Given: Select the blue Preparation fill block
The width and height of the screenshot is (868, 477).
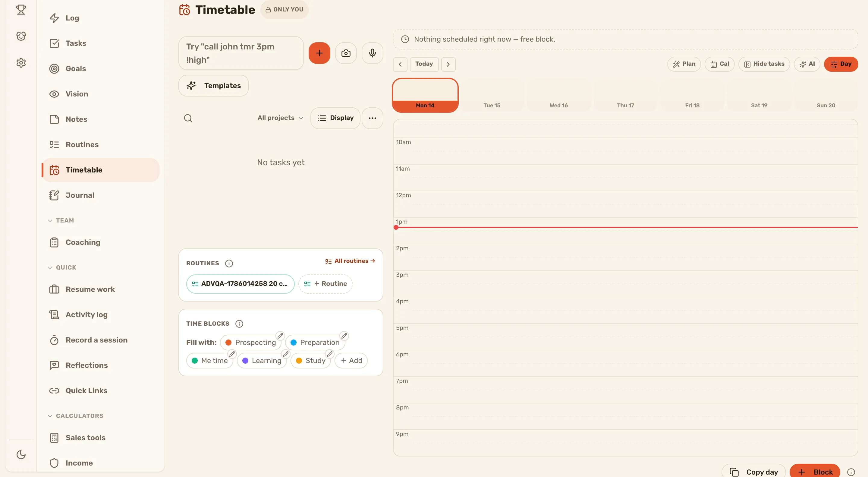Looking at the screenshot, I should pos(315,343).
